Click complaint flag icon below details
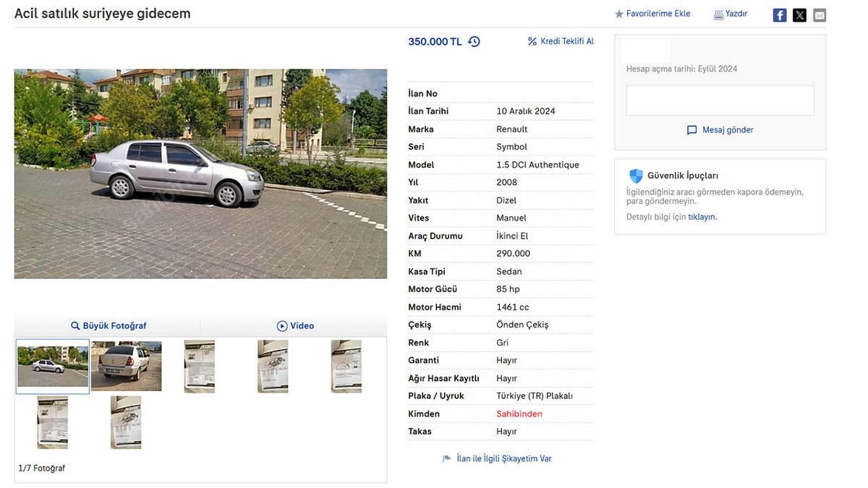The height and width of the screenshot is (488, 868). click(447, 458)
